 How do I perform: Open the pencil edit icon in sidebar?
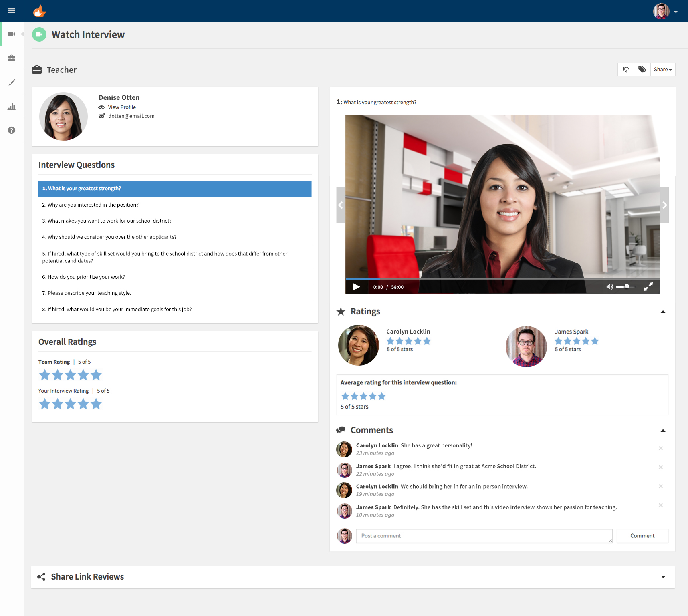click(x=12, y=82)
